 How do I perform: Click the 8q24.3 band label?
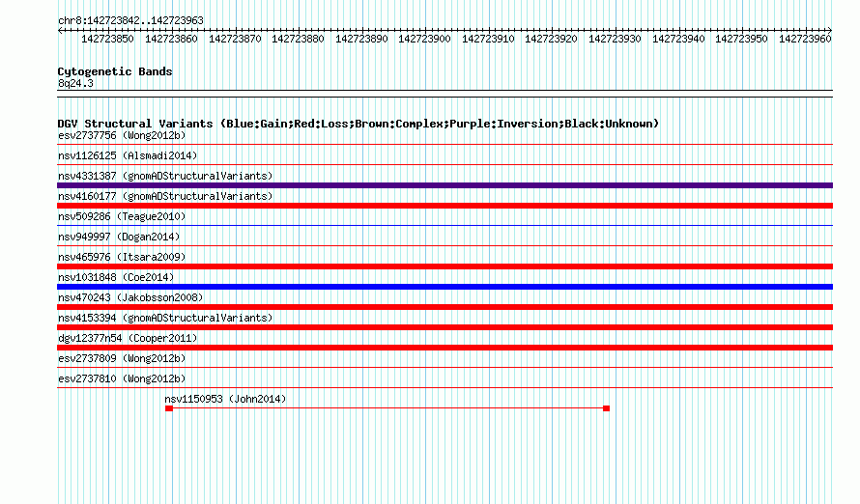tap(75, 83)
